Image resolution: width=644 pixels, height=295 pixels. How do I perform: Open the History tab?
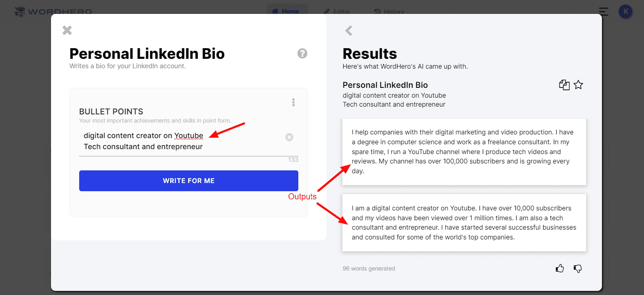click(389, 11)
